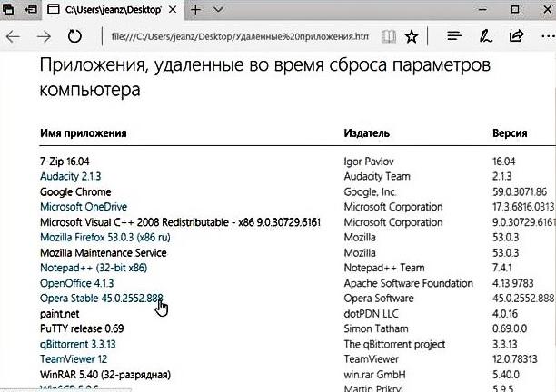The image size is (556, 392).
Task: Click publisher Simon Tatham
Action: (x=376, y=328)
